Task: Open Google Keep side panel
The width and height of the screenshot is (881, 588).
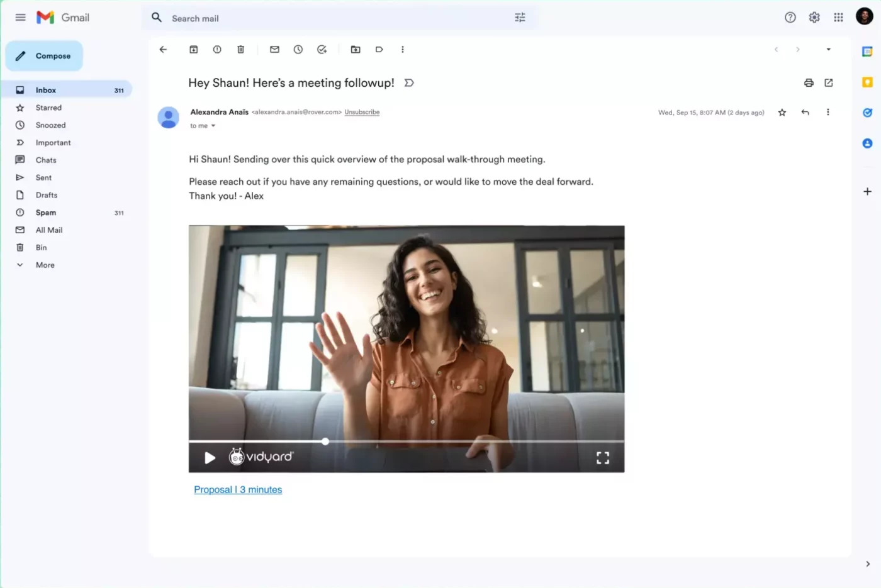Action: click(867, 82)
